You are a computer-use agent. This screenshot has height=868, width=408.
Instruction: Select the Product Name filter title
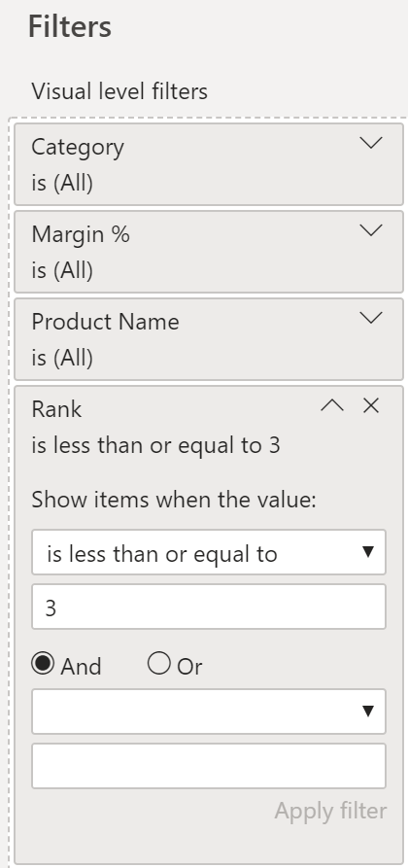[x=105, y=322]
